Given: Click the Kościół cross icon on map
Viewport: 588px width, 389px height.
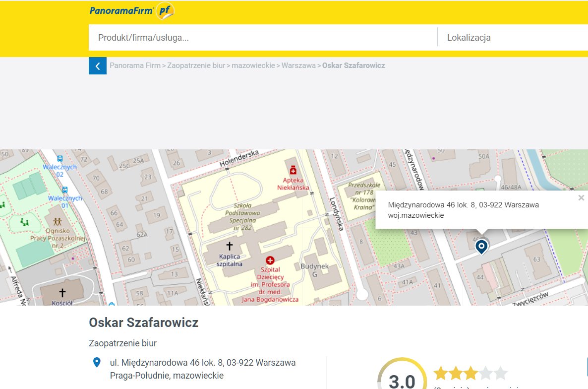Looking at the screenshot, I should coord(62,292).
